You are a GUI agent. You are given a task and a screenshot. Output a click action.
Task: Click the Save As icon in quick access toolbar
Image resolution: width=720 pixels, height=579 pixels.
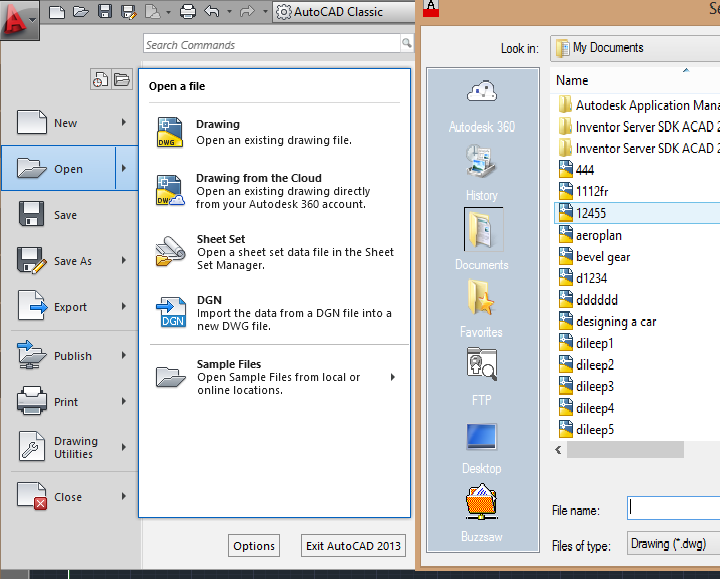pos(129,11)
